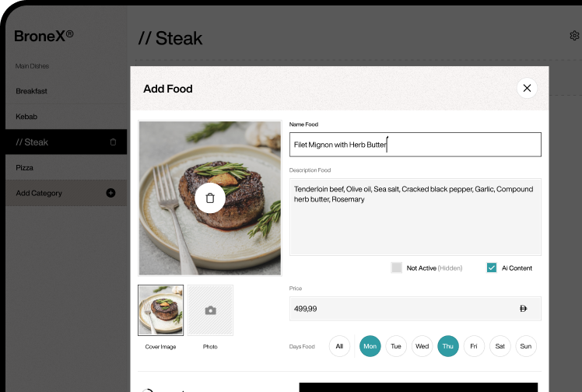Click the plus icon for Add Category

(x=110, y=193)
